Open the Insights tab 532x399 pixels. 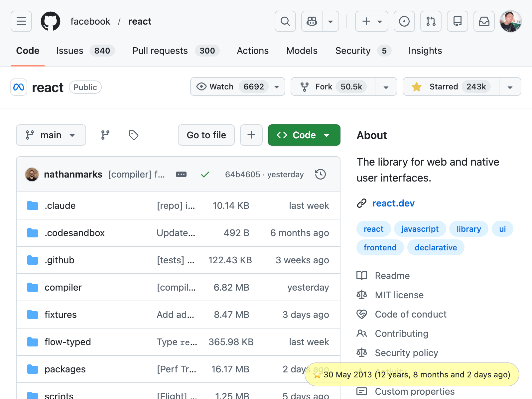tap(425, 51)
